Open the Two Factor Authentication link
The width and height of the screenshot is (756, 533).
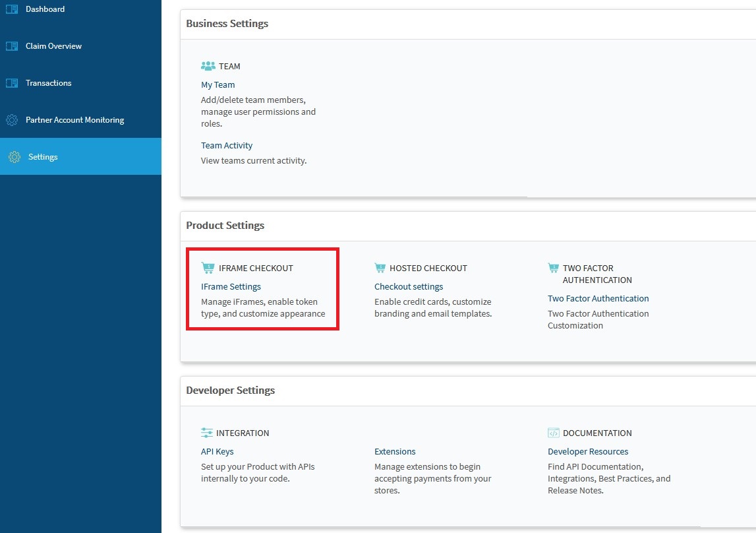pyautogui.click(x=598, y=299)
